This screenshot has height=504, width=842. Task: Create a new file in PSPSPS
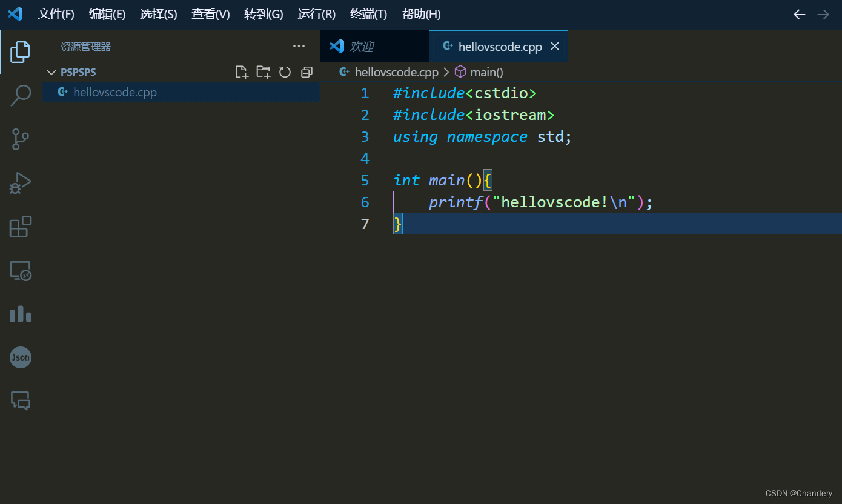point(242,72)
